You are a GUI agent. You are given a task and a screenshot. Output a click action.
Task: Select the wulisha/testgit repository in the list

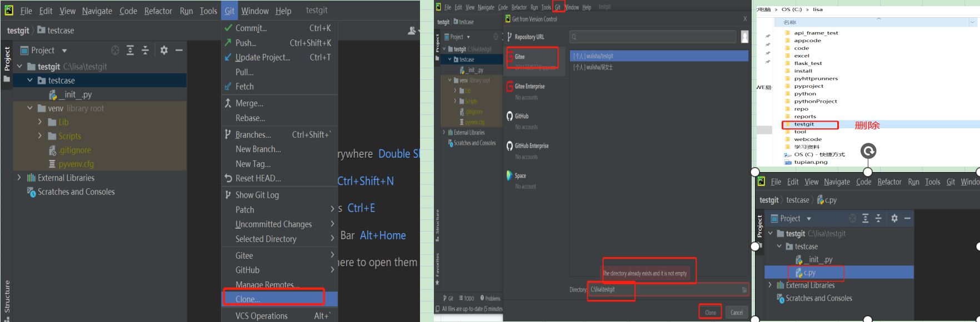pos(659,56)
